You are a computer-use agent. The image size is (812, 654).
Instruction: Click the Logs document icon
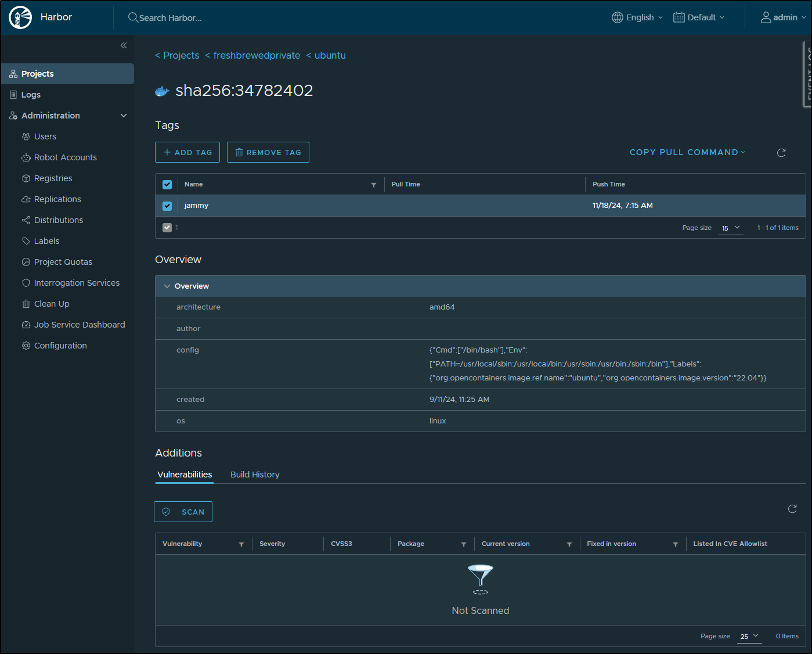(13, 95)
